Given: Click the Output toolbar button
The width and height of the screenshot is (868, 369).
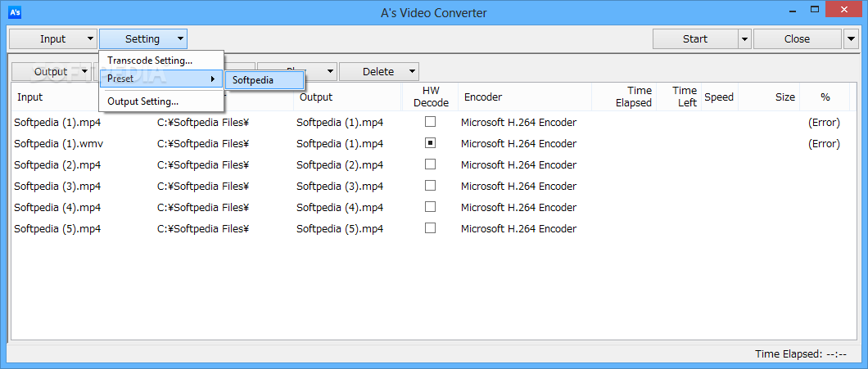Looking at the screenshot, I should coord(51,71).
